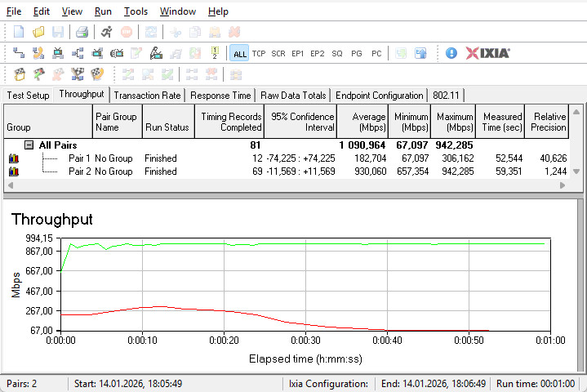Switch to the Response Time tab
Image resolution: width=587 pixels, height=392 pixels.
click(x=220, y=96)
